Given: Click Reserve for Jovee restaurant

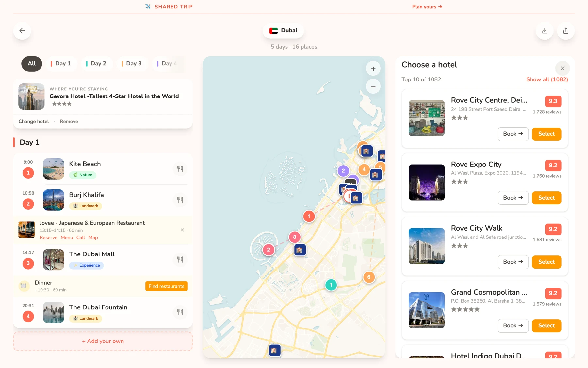Looking at the screenshot, I should (x=48, y=237).
